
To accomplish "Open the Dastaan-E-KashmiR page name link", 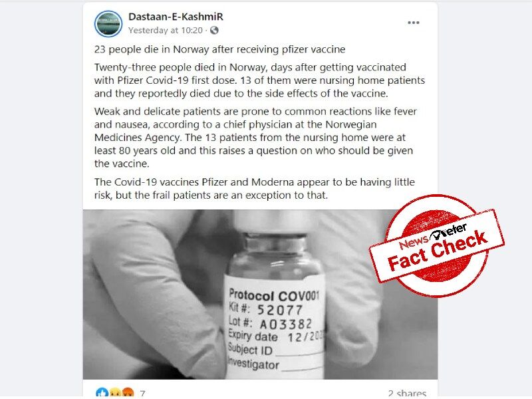I will [176, 17].
